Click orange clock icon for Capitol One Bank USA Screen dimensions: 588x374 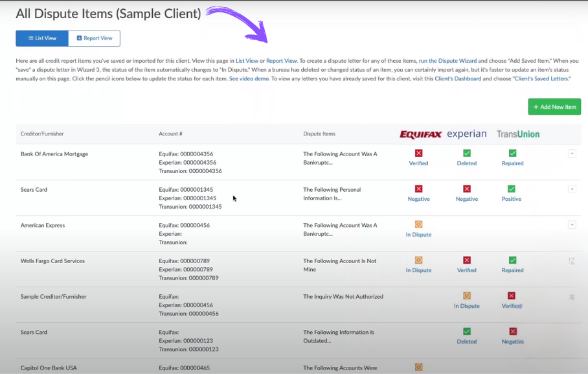coord(418,368)
